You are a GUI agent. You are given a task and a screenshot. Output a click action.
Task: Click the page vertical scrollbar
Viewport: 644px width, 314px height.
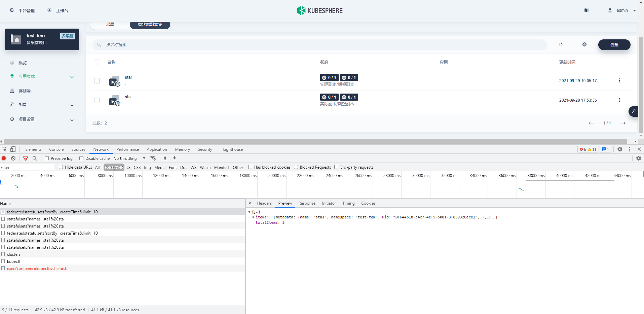641,84
